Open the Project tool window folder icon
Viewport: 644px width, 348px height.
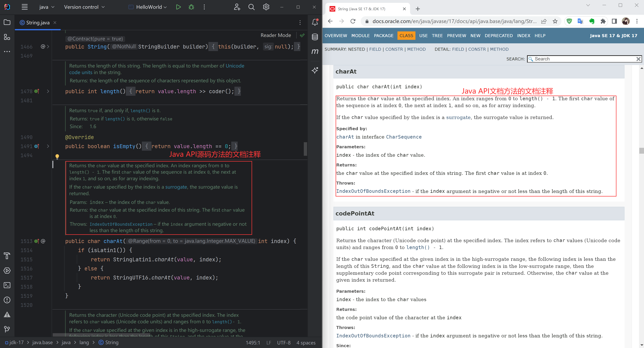7,22
